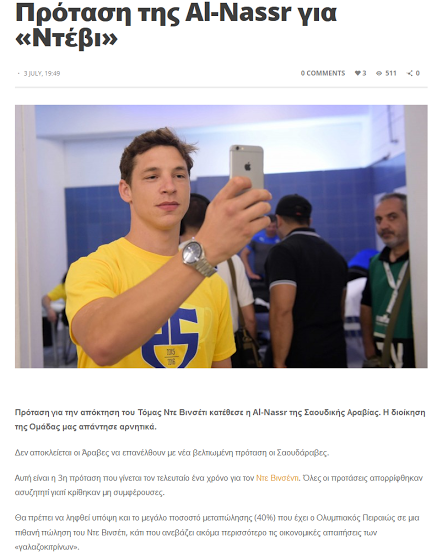The width and height of the screenshot is (437, 558).
Task: Click the small dot before the date
Action: click(19, 74)
